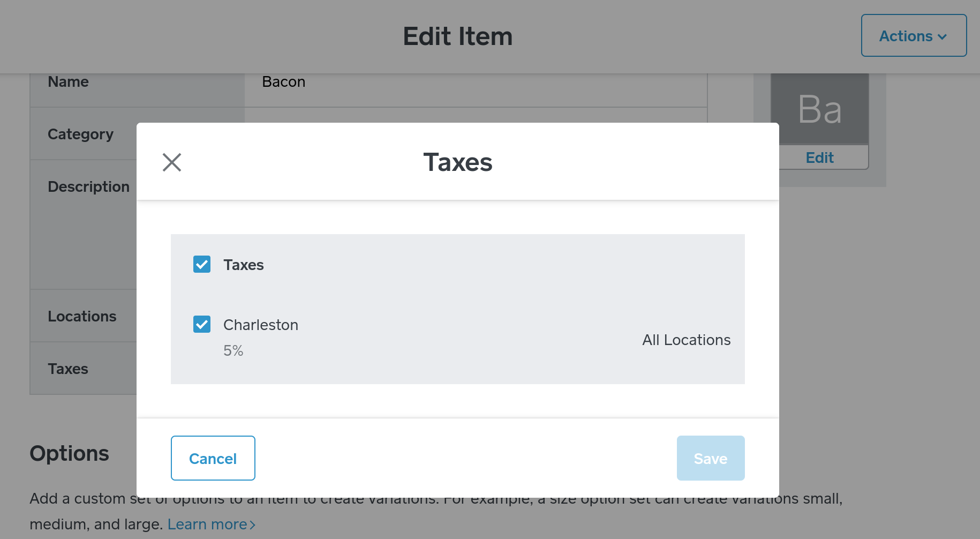This screenshot has height=539, width=980.
Task: Click the Taxes dialog title
Action: [x=457, y=162]
